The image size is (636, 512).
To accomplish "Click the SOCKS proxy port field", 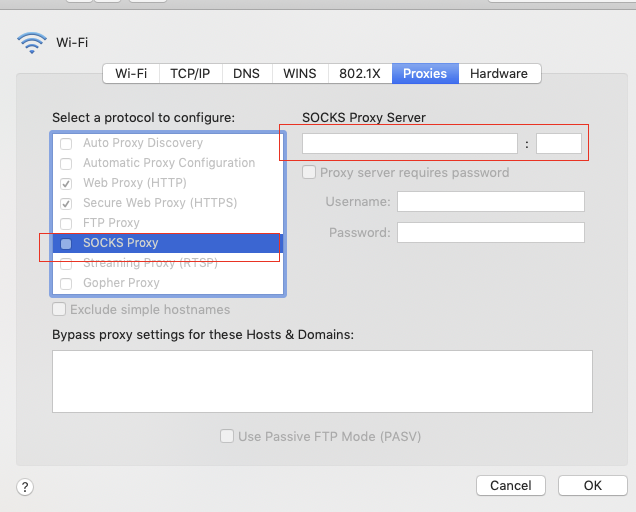I will [559, 144].
